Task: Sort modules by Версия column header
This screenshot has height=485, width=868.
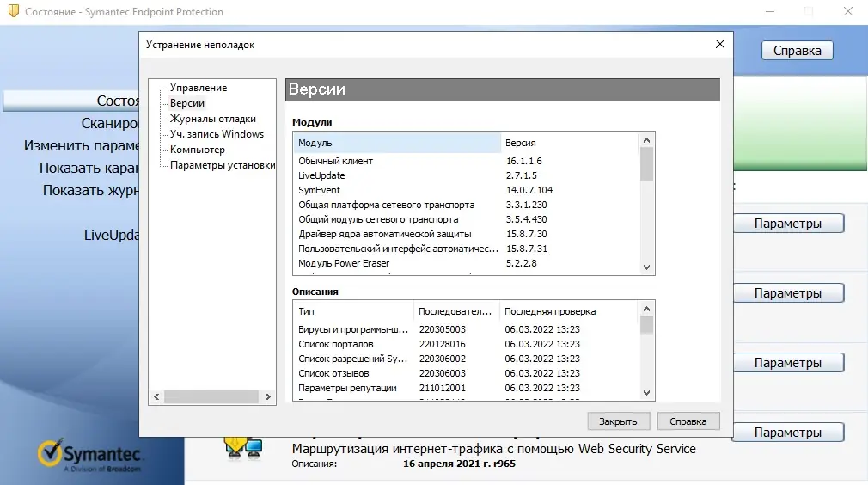Action: (570, 143)
